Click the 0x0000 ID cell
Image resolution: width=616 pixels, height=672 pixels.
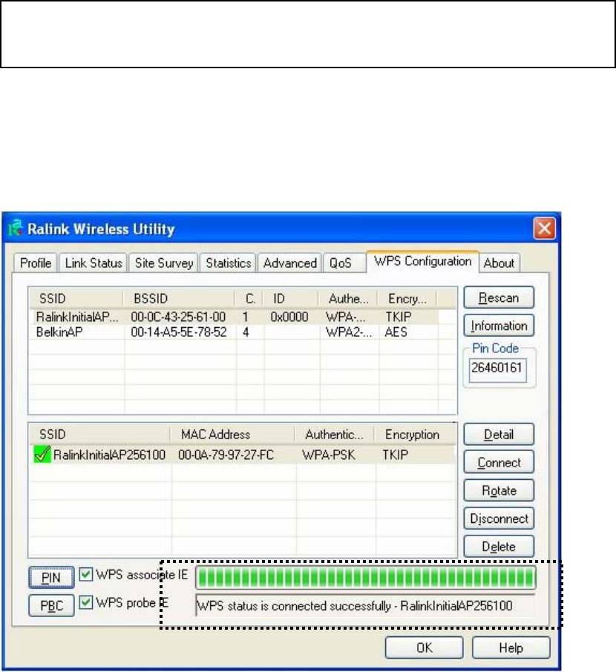coord(289,317)
